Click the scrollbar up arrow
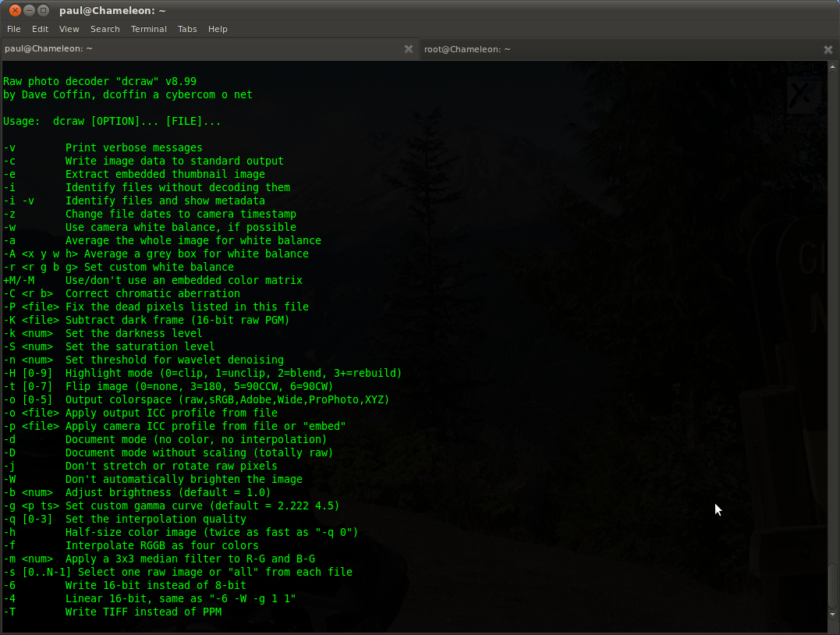This screenshot has width=840, height=635. click(x=832, y=66)
